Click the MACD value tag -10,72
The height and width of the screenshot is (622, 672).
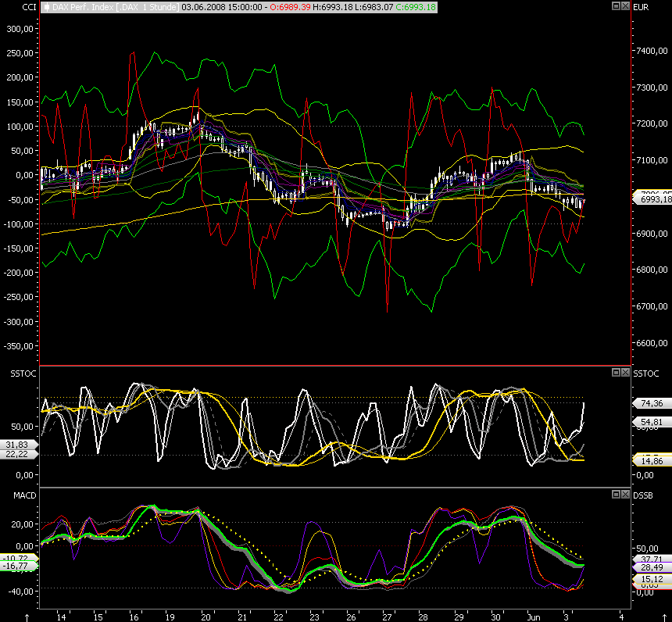pos(17,558)
